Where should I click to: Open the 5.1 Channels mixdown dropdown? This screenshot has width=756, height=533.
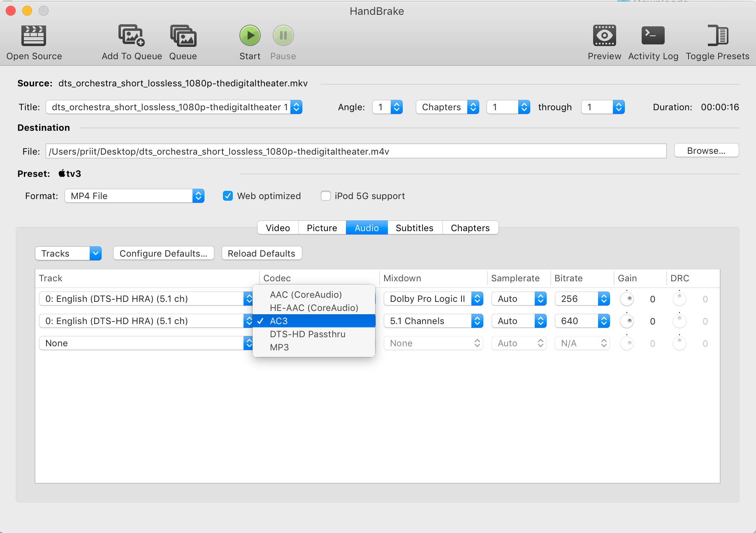[434, 321]
